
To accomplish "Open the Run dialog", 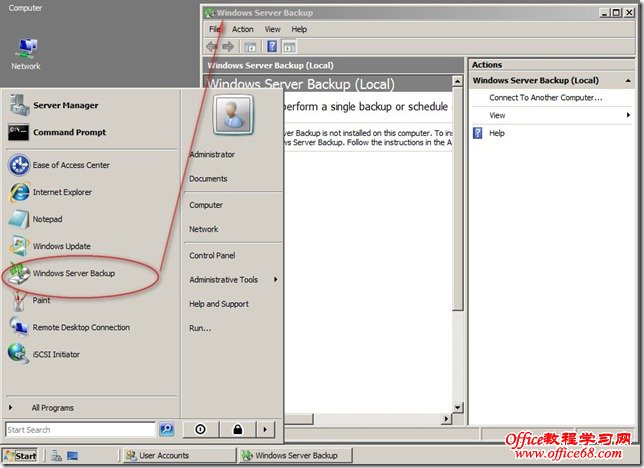I will (200, 328).
